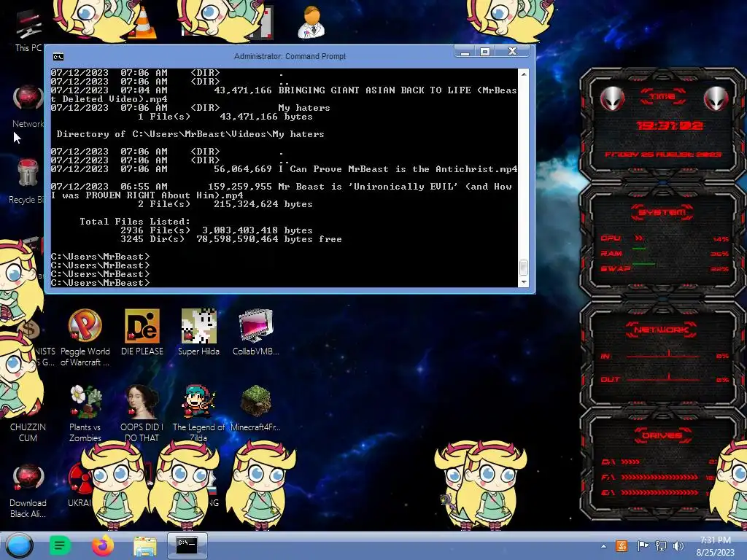Open the Action Center flag icon

[643, 546]
